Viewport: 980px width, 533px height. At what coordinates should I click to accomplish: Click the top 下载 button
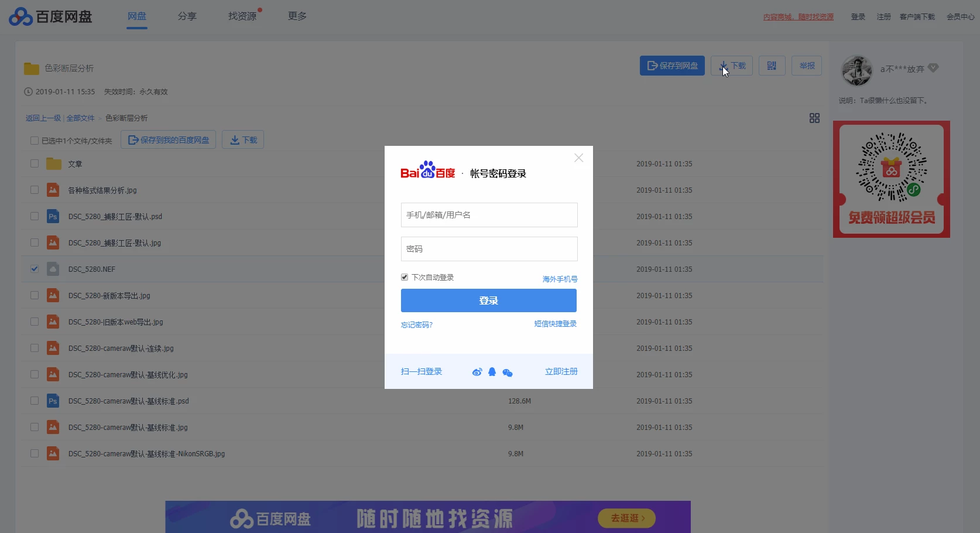pos(732,66)
